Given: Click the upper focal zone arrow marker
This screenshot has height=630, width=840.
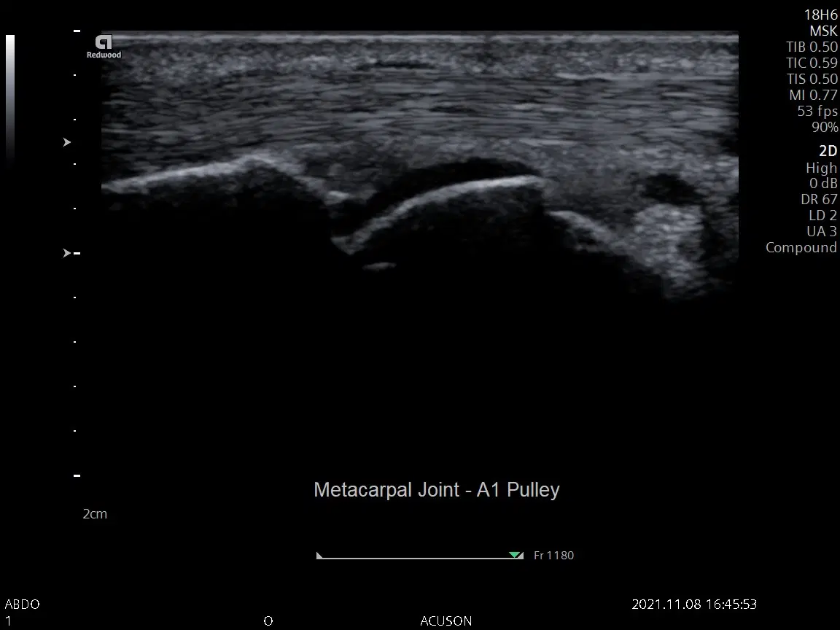Looking at the screenshot, I should point(67,142).
